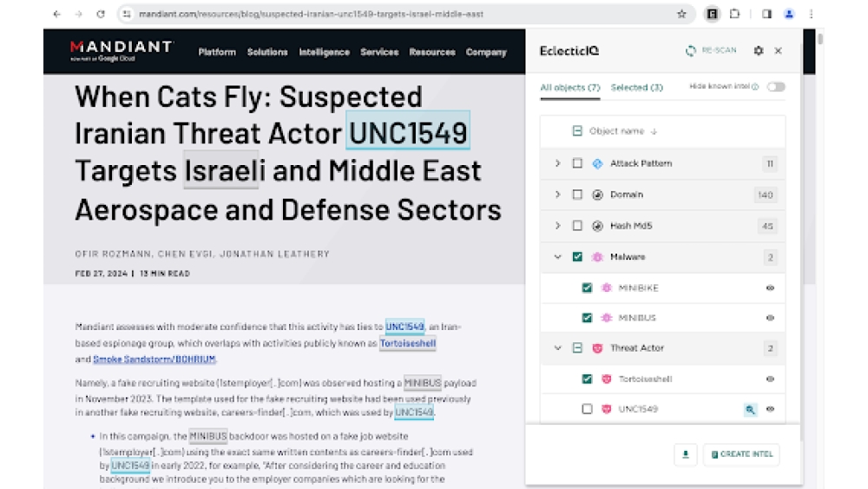The image size is (868, 489).
Task: Bookmark page with the star icon
Action: 681,15
